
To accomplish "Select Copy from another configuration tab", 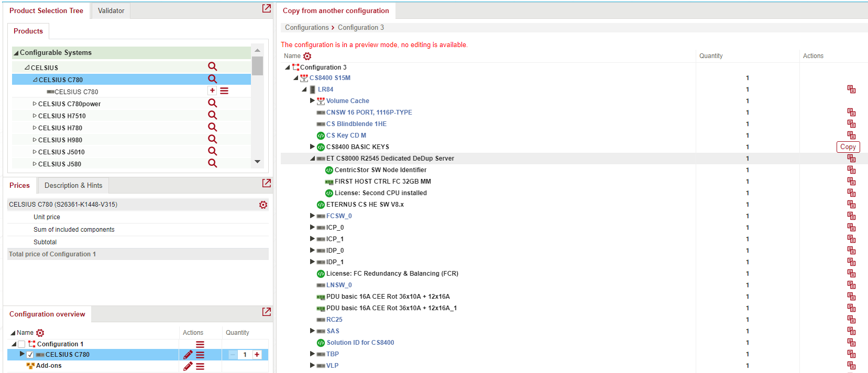I will 336,10.
